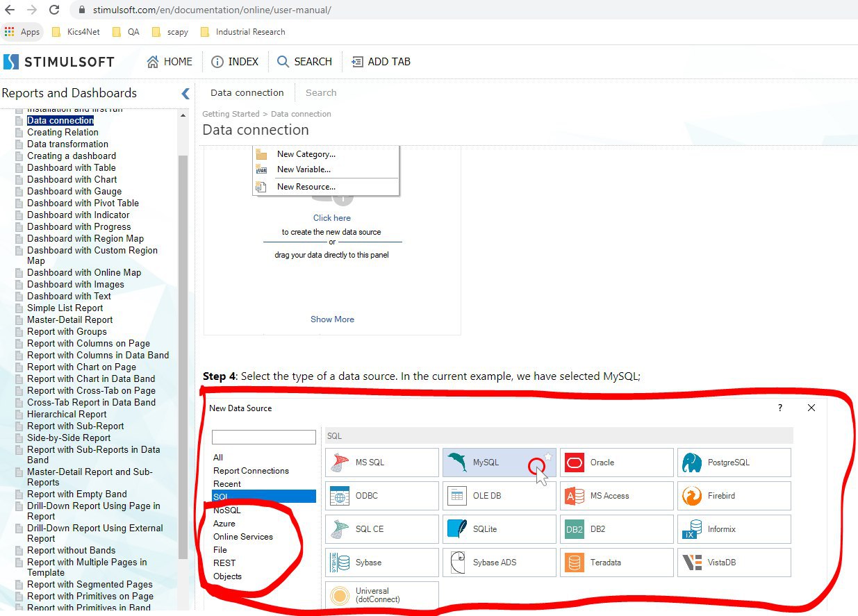Select the Teradata data source tile
This screenshot has width=858, height=616.
point(617,563)
